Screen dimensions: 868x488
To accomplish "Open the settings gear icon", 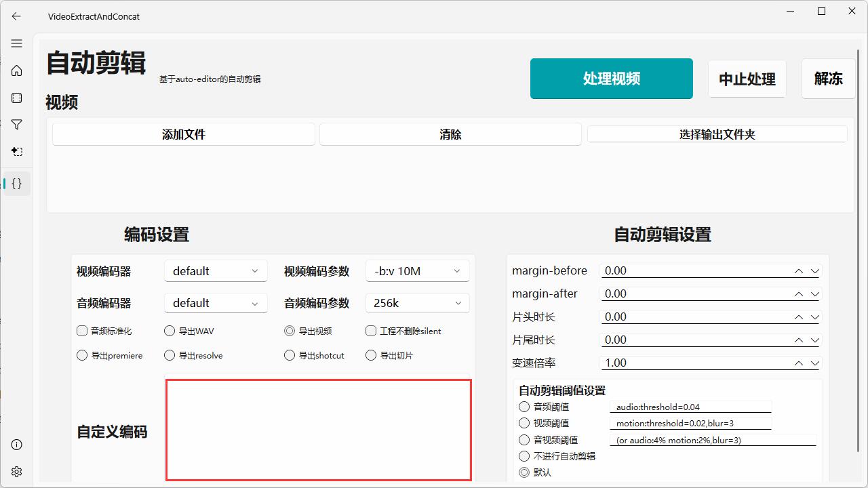I will tap(17, 472).
